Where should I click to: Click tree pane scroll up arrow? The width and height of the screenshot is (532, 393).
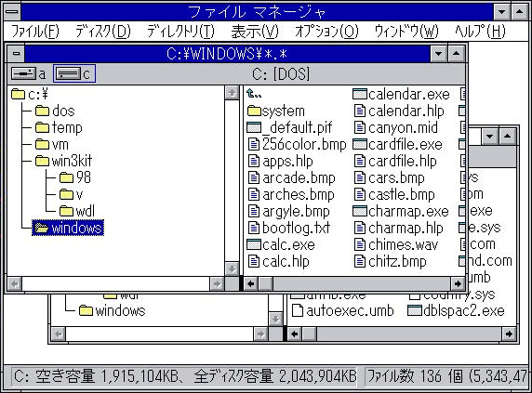[232, 93]
